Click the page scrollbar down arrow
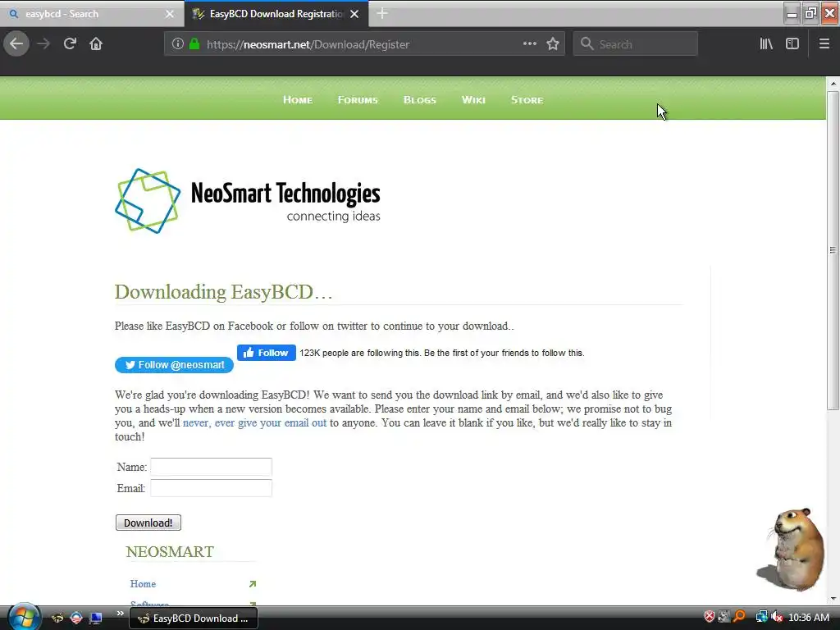 pyautogui.click(x=833, y=598)
